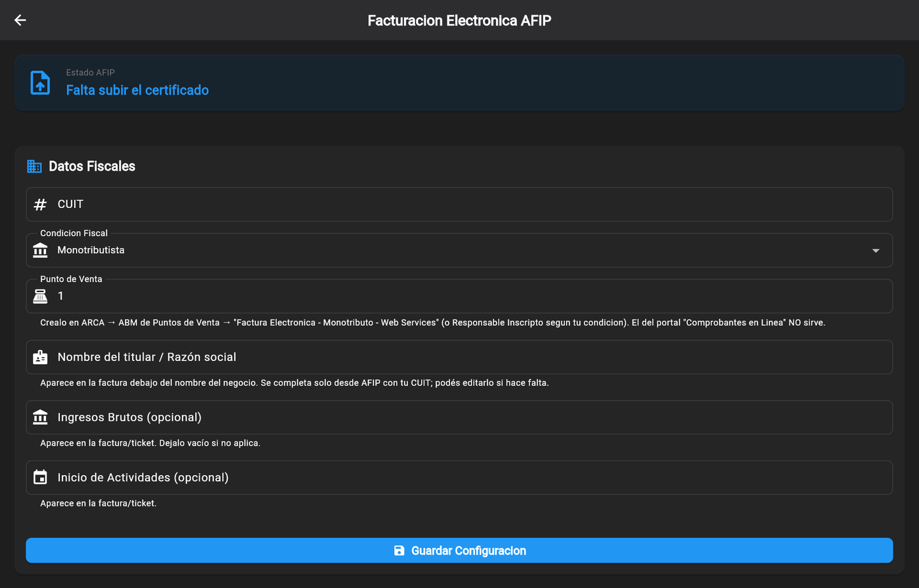
Task: Focus the Ingresos Brutos (opcional) field
Action: (459, 417)
